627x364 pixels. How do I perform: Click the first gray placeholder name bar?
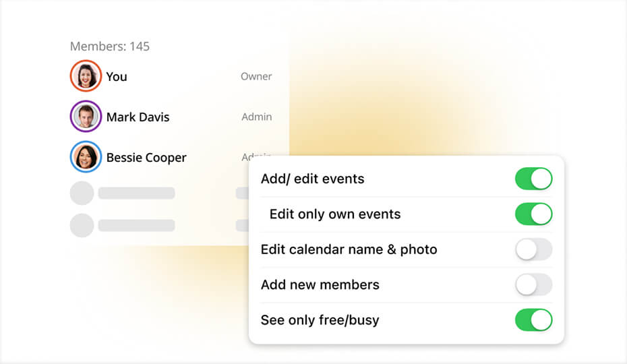(136, 193)
